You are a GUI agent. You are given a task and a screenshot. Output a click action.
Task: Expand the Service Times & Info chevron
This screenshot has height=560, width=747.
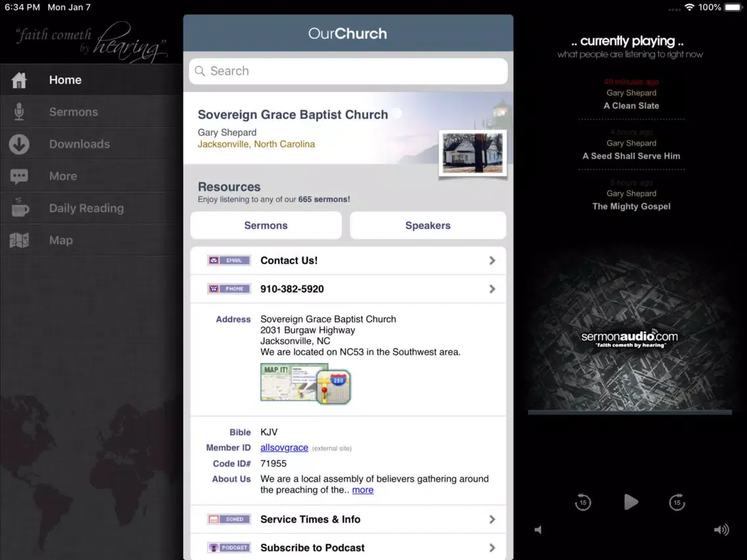[492, 519]
